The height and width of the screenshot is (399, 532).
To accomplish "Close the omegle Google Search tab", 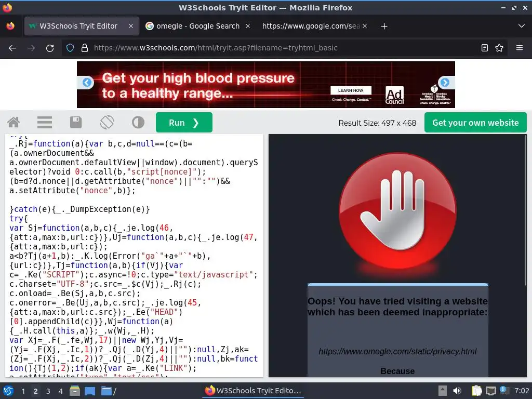I will click(x=248, y=26).
